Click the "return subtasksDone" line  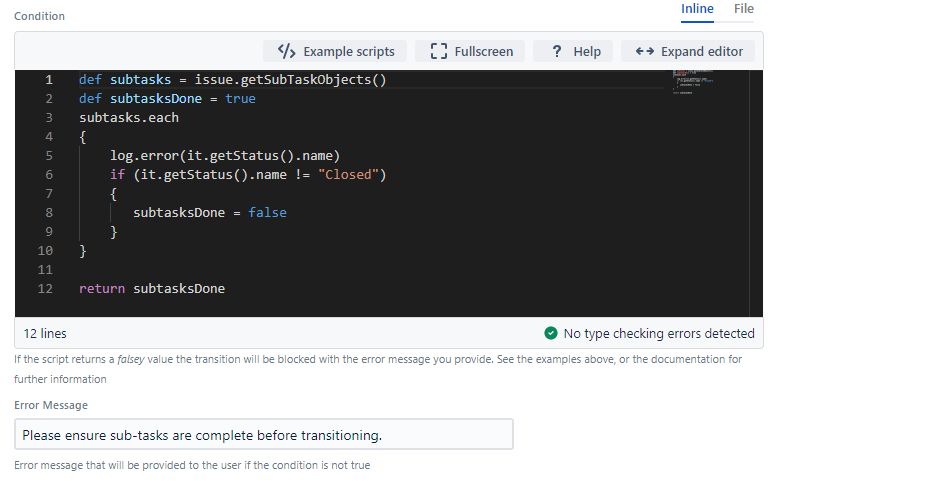152,288
